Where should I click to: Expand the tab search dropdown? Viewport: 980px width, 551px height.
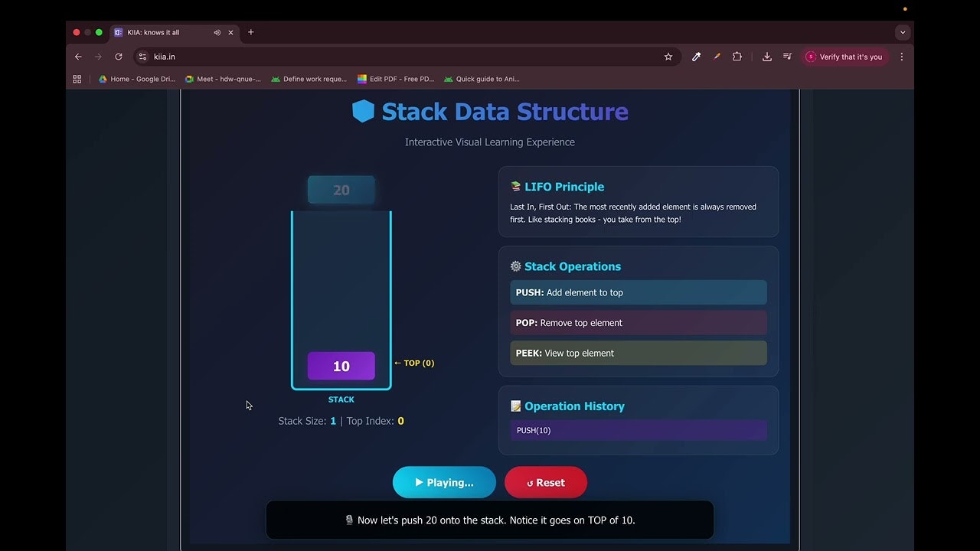pos(903,32)
